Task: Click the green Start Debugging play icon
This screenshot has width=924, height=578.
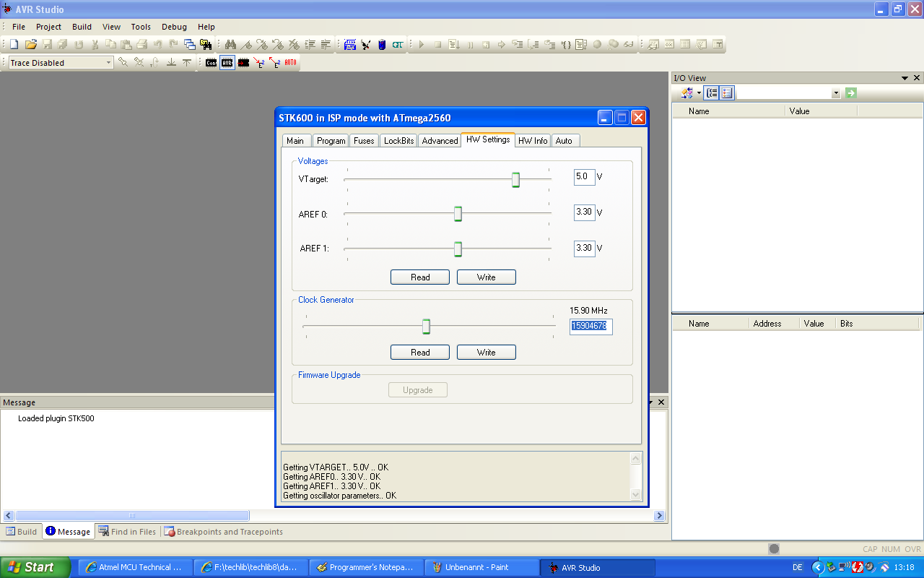Action: tap(421, 45)
